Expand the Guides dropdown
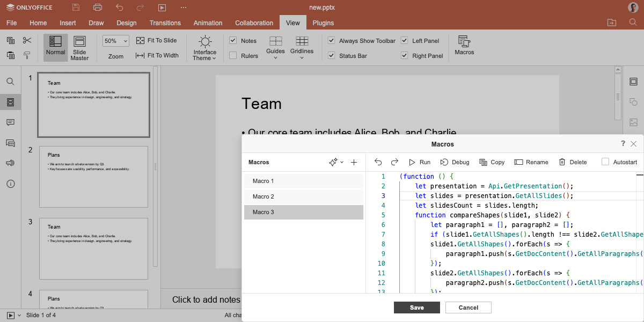This screenshot has height=322, width=644. coord(275,48)
